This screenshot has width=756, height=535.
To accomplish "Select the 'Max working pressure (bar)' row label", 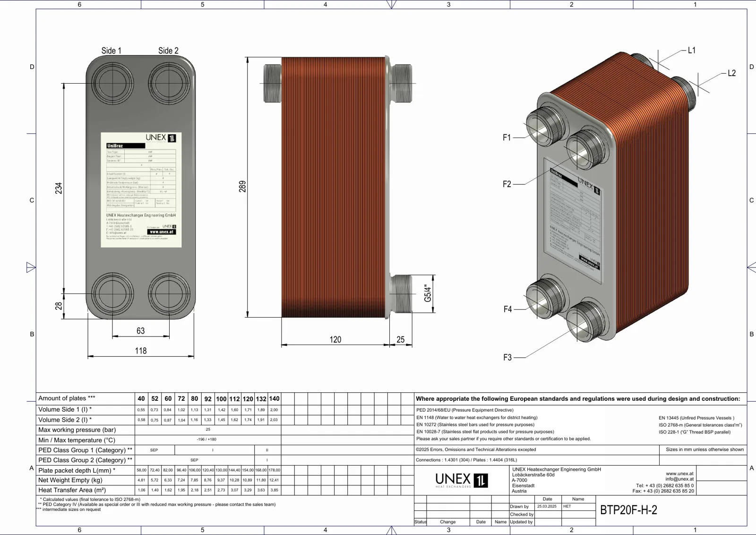I will click(77, 430).
